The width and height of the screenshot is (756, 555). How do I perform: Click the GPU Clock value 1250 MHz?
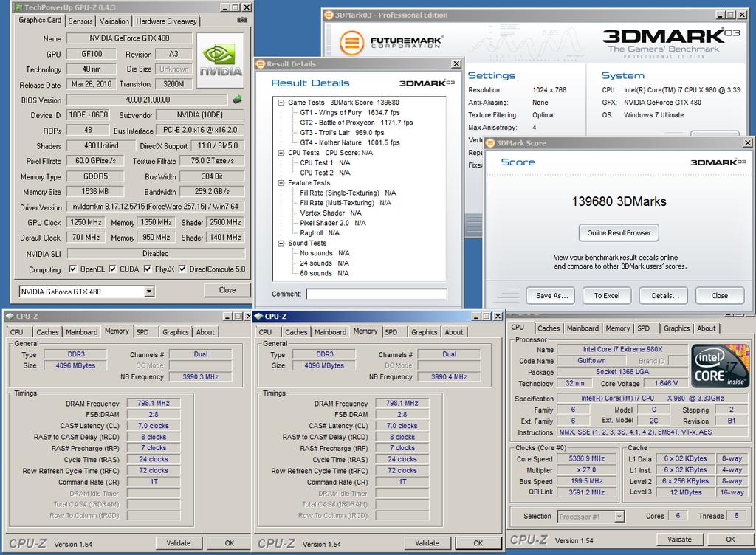pos(86,222)
